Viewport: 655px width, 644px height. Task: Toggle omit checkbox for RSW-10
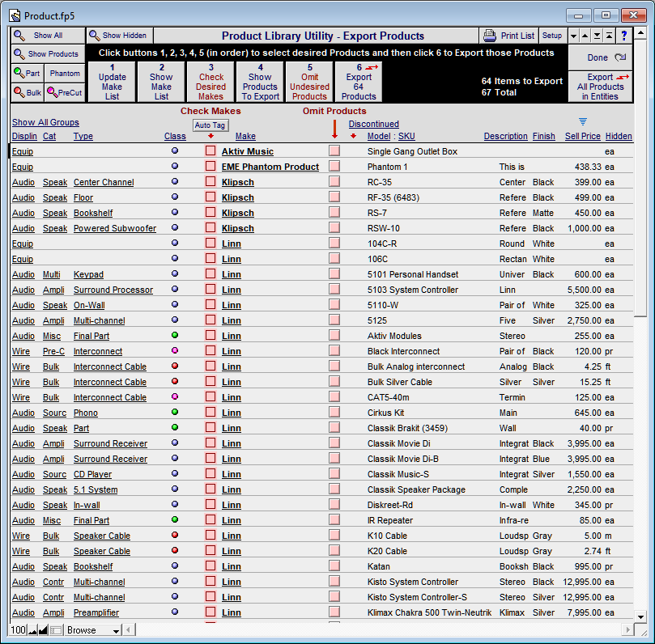(334, 227)
